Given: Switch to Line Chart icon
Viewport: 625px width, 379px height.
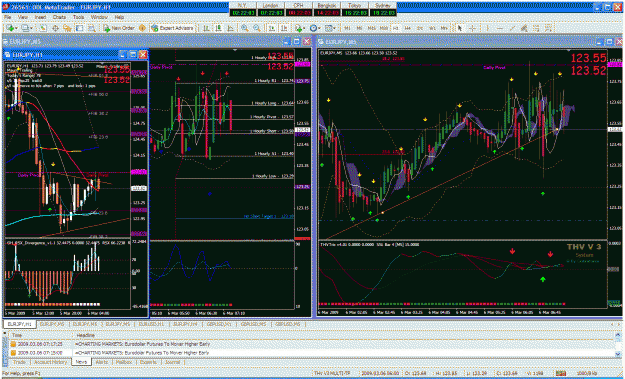Looking at the screenshot, I should (x=230, y=28).
